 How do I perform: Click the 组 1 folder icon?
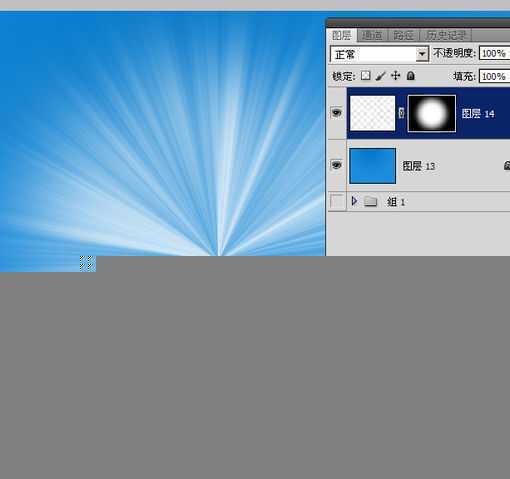[370, 201]
